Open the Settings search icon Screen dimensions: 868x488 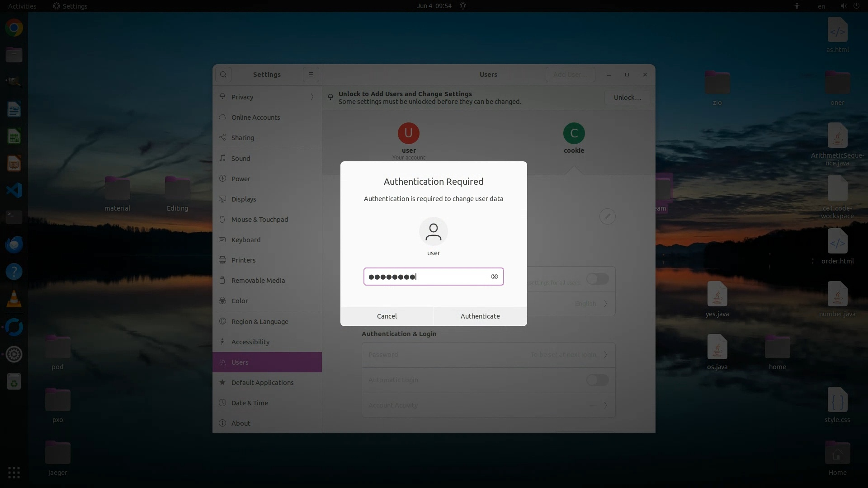(x=223, y=75)
